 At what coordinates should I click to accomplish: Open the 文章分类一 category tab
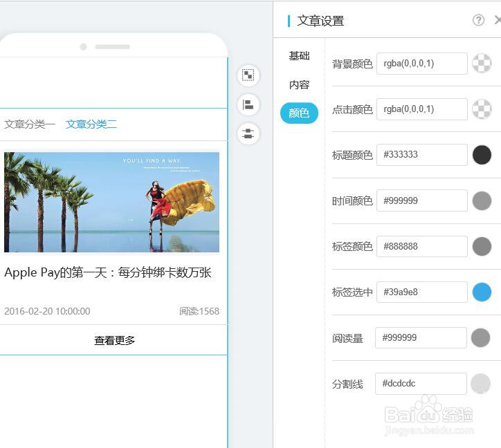pyautogui.click(x=29, y=124)
